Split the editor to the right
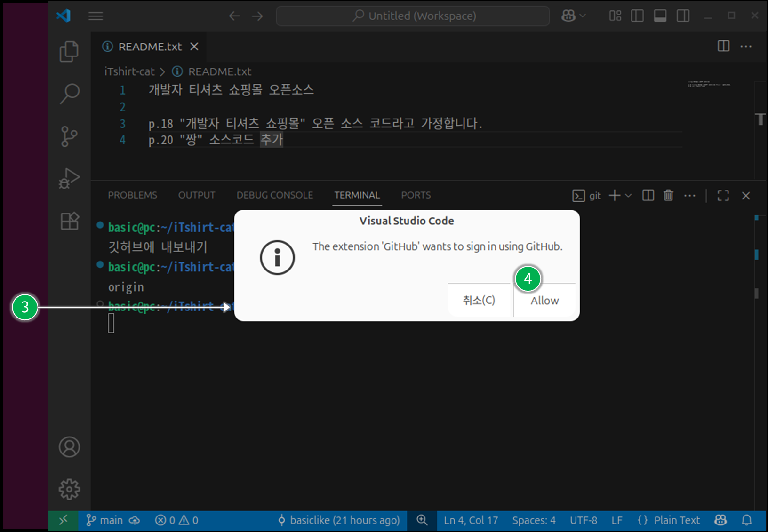 click(723, 46)
